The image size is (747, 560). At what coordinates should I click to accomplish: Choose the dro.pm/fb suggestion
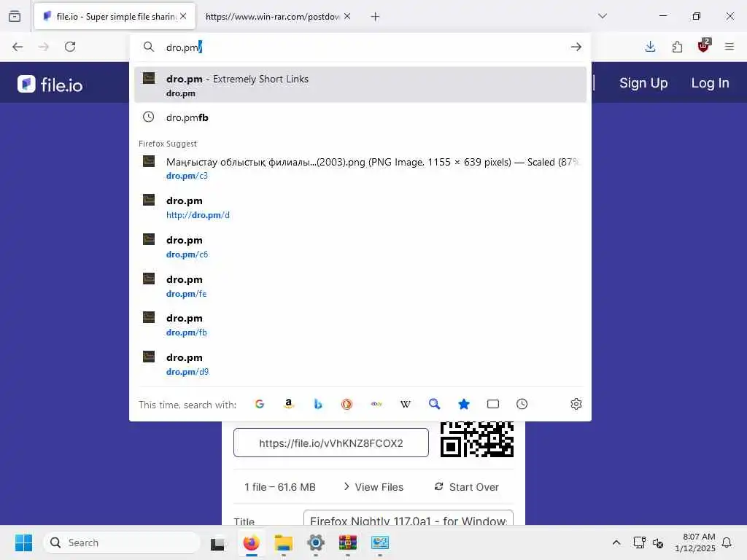360,324
